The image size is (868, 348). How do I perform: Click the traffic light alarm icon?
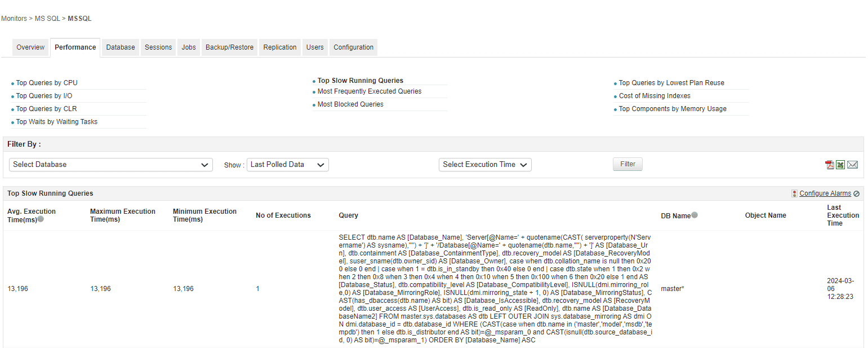click(794, 193)
